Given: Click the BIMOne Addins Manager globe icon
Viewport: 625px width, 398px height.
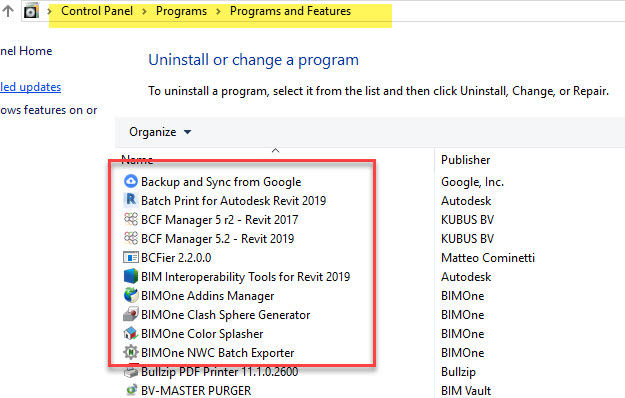Looking at the screenshot, I should (x=131, y=295).
